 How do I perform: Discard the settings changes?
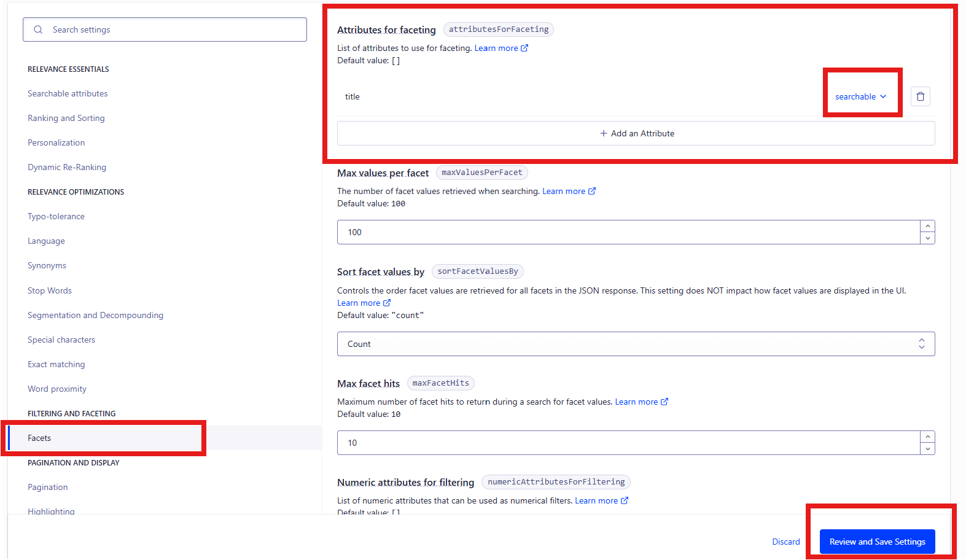point(785,542)
